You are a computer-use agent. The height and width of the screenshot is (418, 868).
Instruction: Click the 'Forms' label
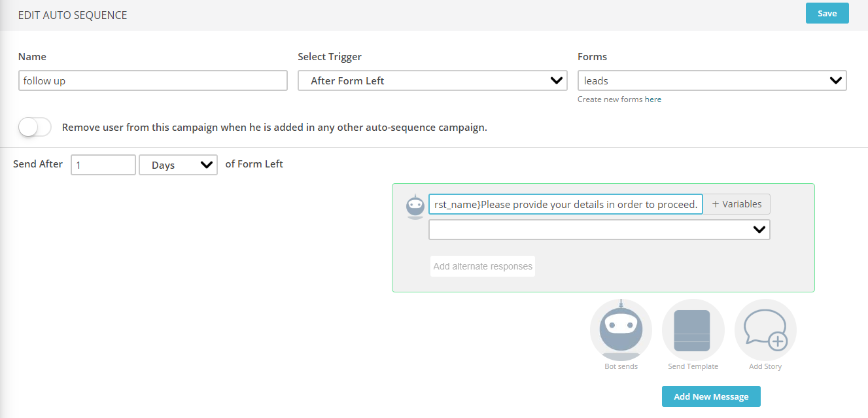(593, 57)
